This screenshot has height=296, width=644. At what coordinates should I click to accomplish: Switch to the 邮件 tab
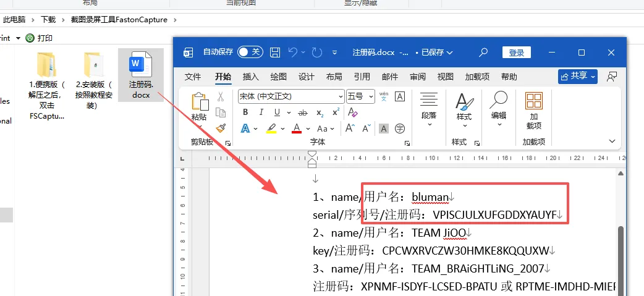coord(390,77)
